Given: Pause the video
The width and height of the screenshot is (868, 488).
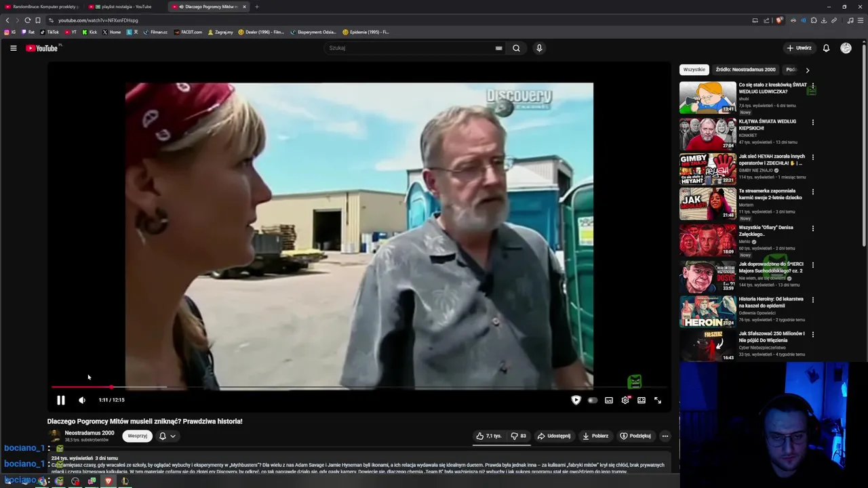Looking at the screenshot, I should [x=60, y=400].
